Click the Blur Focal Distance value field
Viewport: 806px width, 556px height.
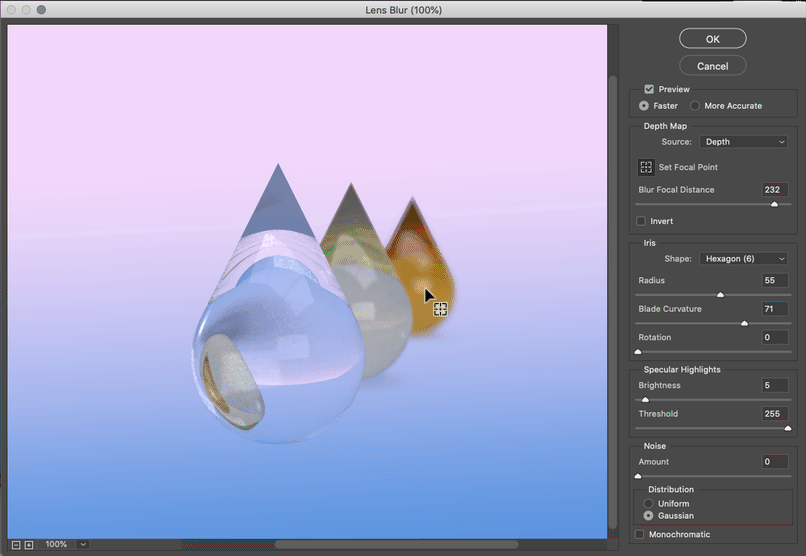[775, 190]
